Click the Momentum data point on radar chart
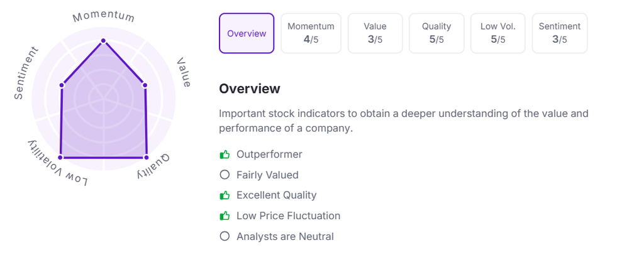644x265 pixels. tap(104, 41)
